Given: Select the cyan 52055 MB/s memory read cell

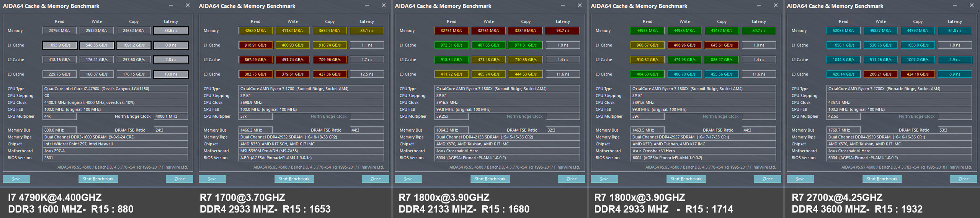Looking at the screenshot, I should coord(843,31).
